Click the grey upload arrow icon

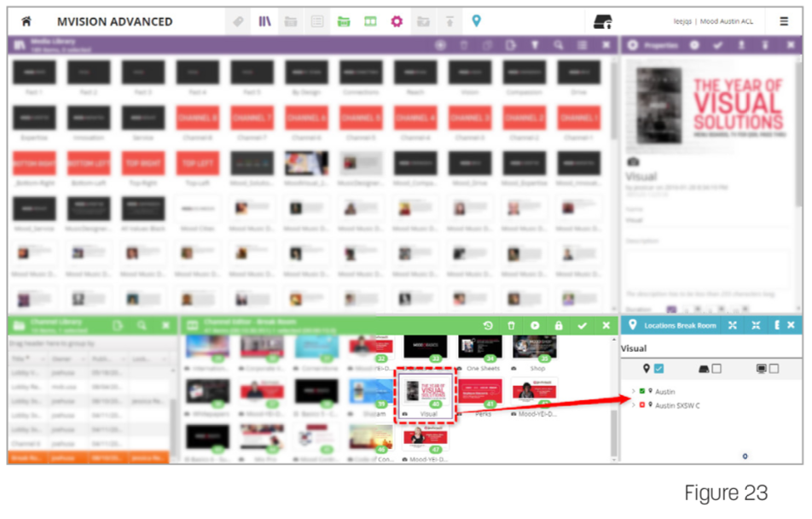449,21
